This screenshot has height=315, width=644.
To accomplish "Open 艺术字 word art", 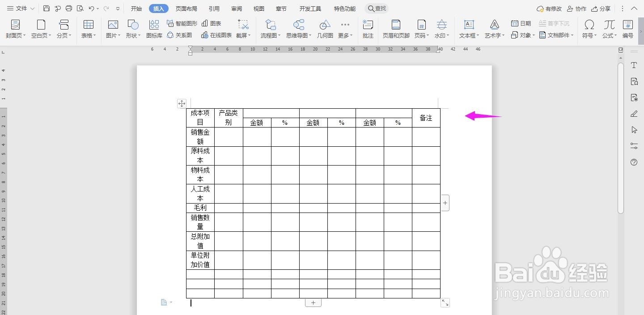I will (x=495, y=29).
